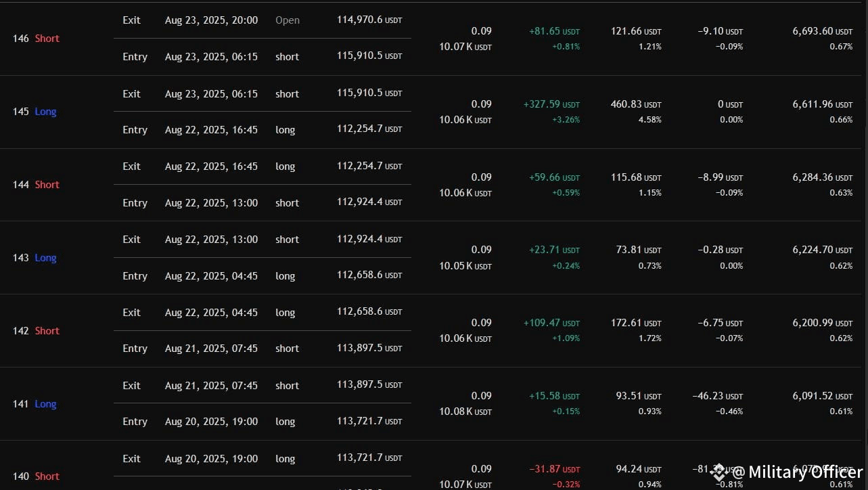Click the 114,970.6 USDT exit price
Image resolution: width=868 pixels, height=490 pixels.
[369, 20]
